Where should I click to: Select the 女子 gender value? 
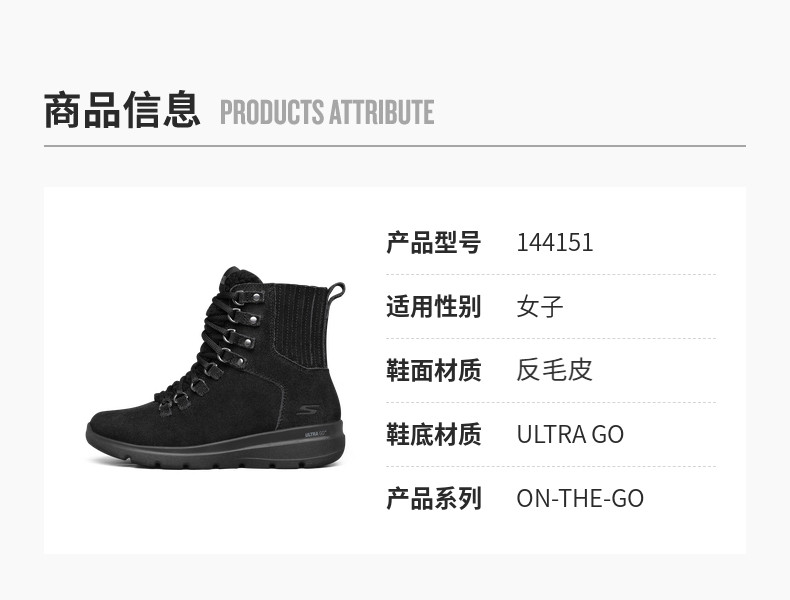pyautogui.click(x=540, y=307)
